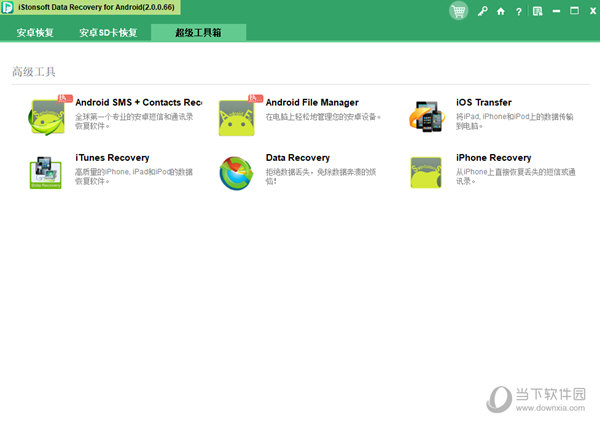The image size is (600, 426).
Task: Click the Data Recovery title
Action: (298, 158)
